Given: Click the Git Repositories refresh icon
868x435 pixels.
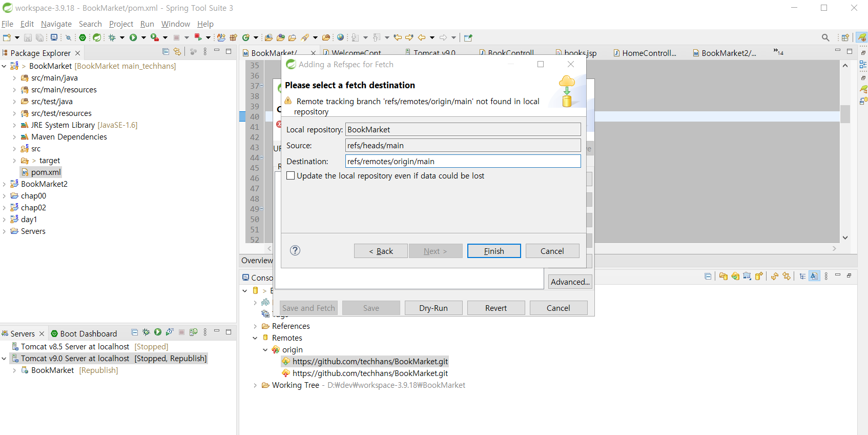Looking at the screenshot, I should tap(775, 276).
